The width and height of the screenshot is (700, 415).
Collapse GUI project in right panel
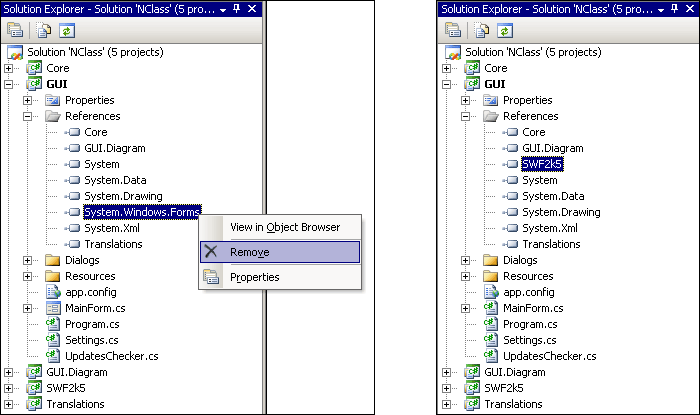(446, 84)
